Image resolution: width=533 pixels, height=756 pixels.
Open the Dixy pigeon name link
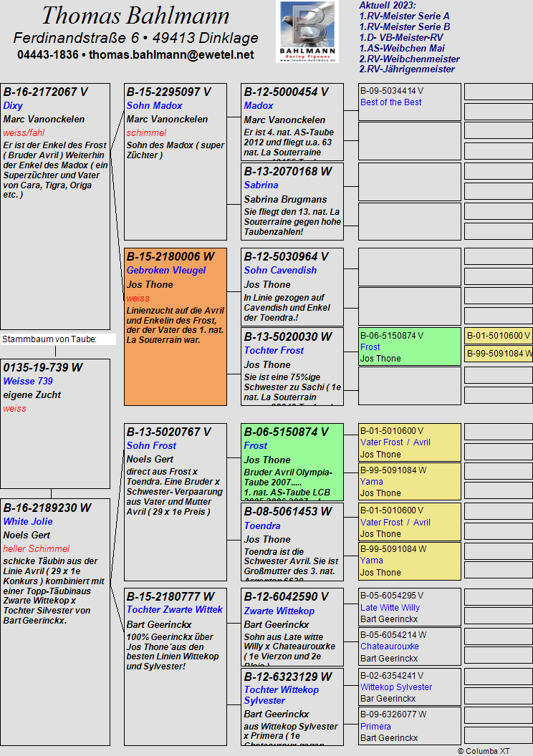(x=13, y=106)
